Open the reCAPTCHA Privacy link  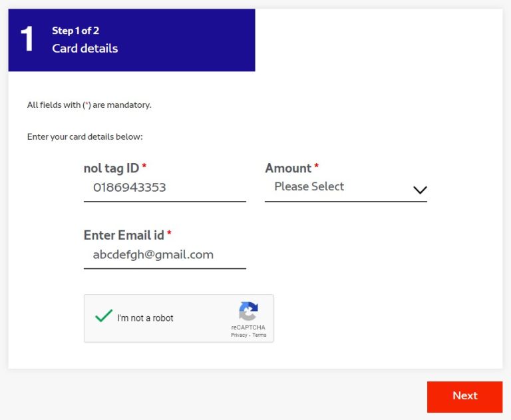[239, 335]
